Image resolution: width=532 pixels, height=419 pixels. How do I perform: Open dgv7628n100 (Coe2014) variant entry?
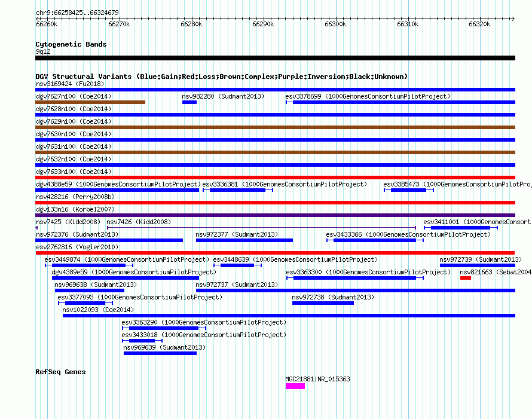(x=74, y=109)
